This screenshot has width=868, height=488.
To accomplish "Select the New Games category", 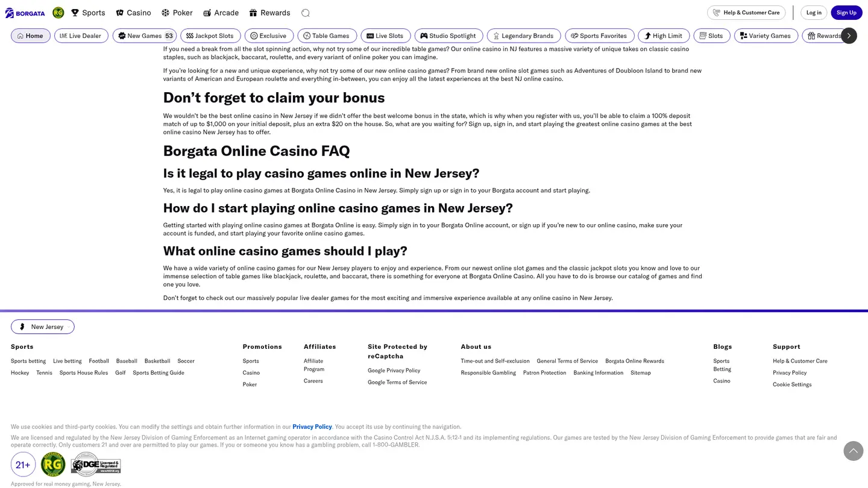I will coord(145,36).
